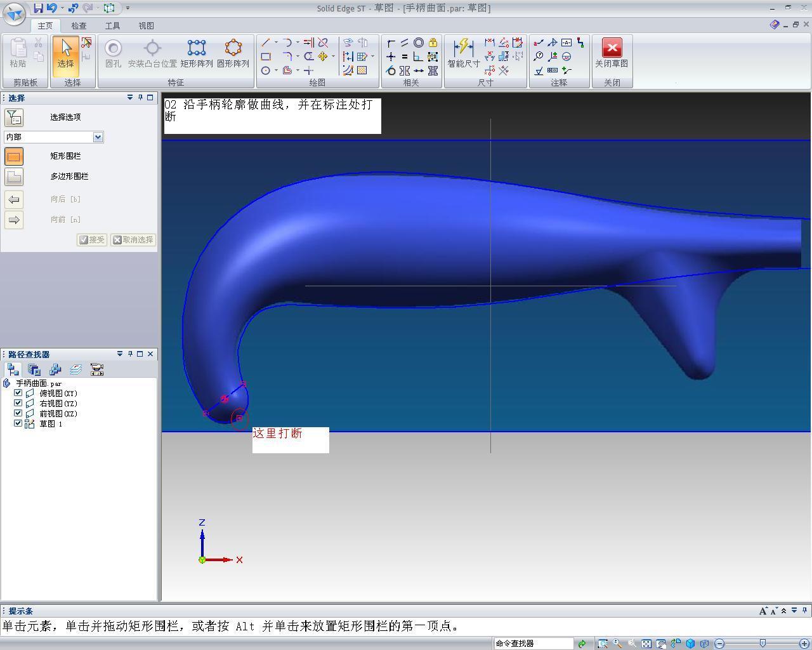
Task: Click the zoom area icon in status bar
Action: point(603,644)
